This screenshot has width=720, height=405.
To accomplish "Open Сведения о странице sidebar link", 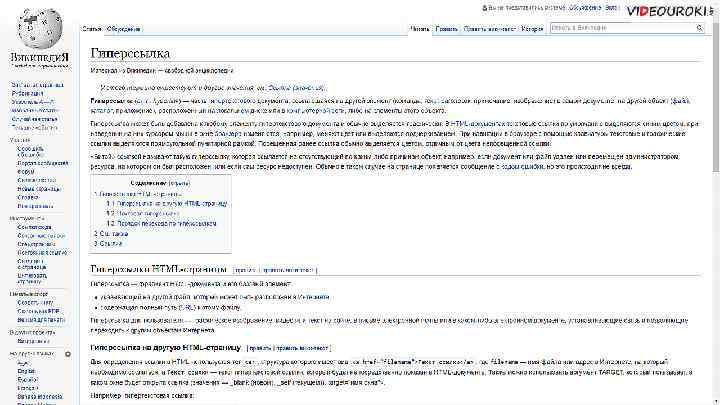I will 32,264.
